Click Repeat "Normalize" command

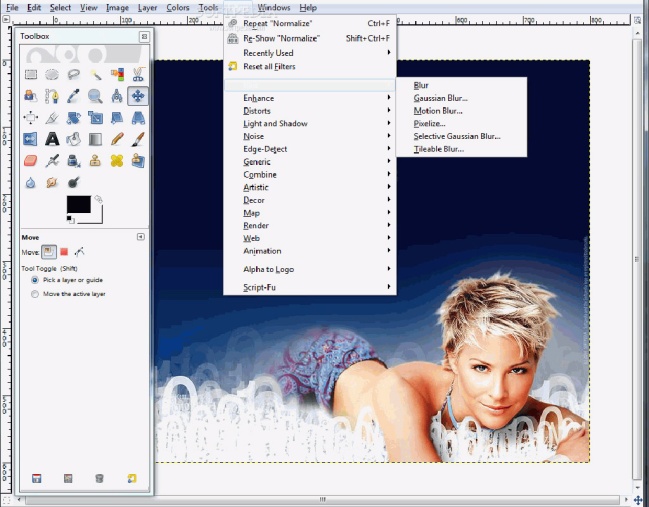click(x=279, y=23)
